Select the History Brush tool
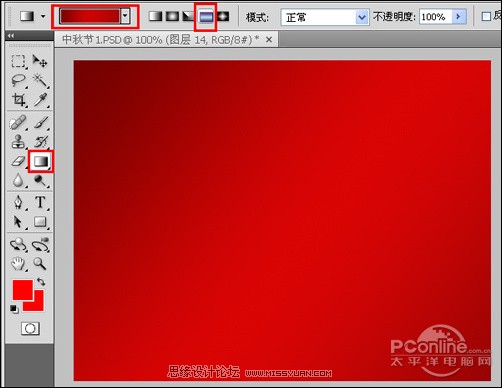This screenshot has width=502, height=388. (x=41, y=142)
